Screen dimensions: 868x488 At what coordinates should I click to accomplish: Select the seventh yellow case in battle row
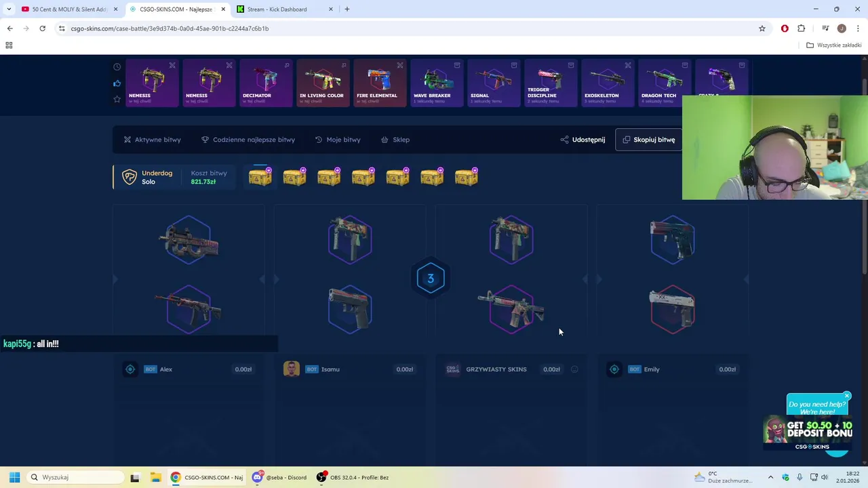(467, 177)
